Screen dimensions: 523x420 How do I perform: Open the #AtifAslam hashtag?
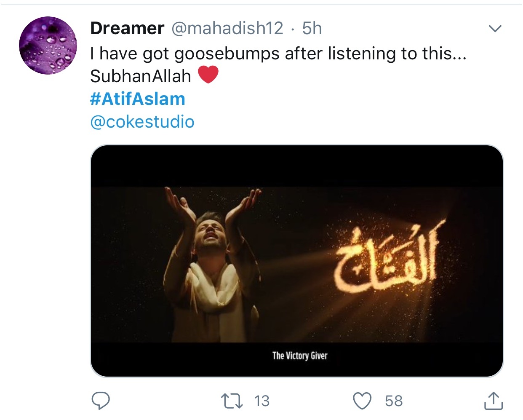pos(138,99)
